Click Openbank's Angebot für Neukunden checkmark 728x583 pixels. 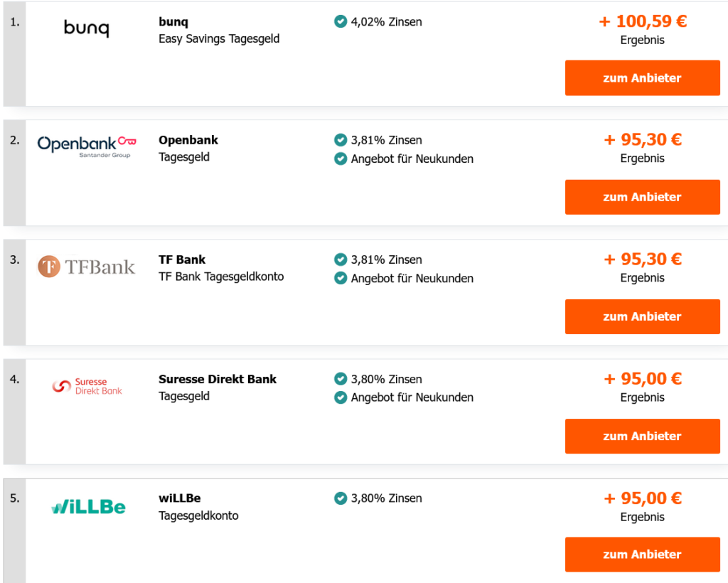341,159
